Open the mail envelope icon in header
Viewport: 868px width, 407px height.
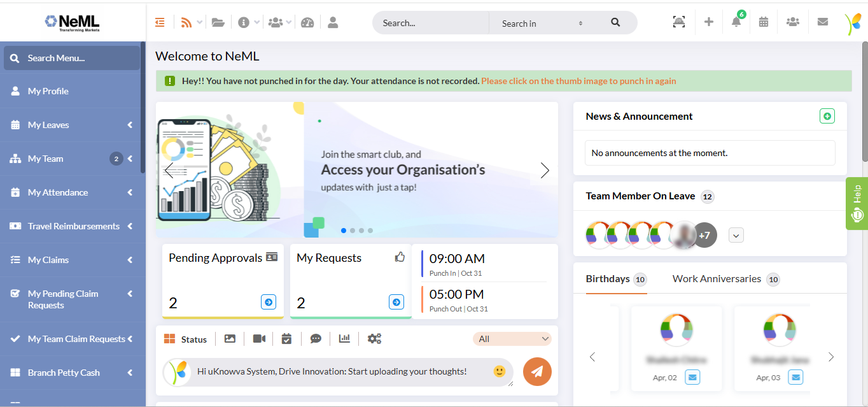[x=822, y=22]
